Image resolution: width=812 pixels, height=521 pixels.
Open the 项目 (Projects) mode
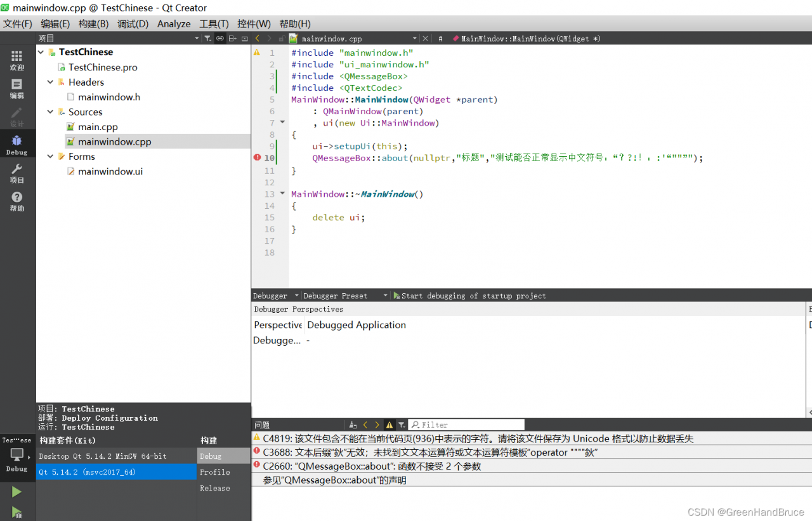tap(17, 173)
